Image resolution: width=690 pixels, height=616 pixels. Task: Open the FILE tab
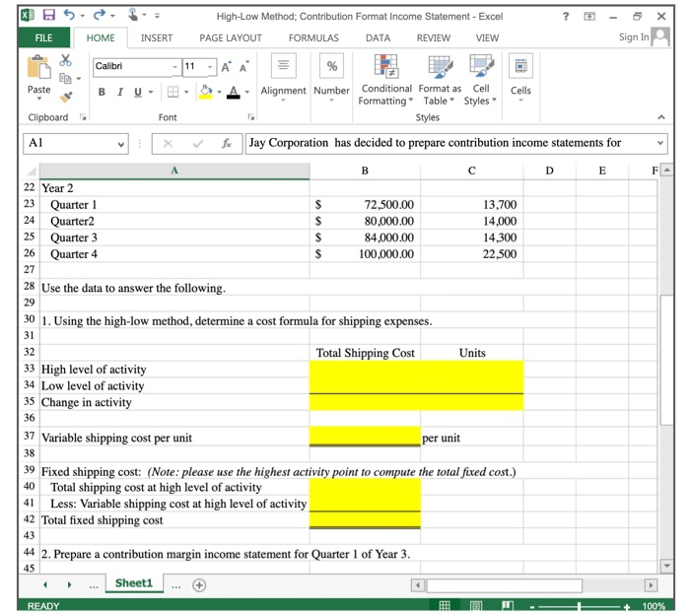click(x=43, y=37)
